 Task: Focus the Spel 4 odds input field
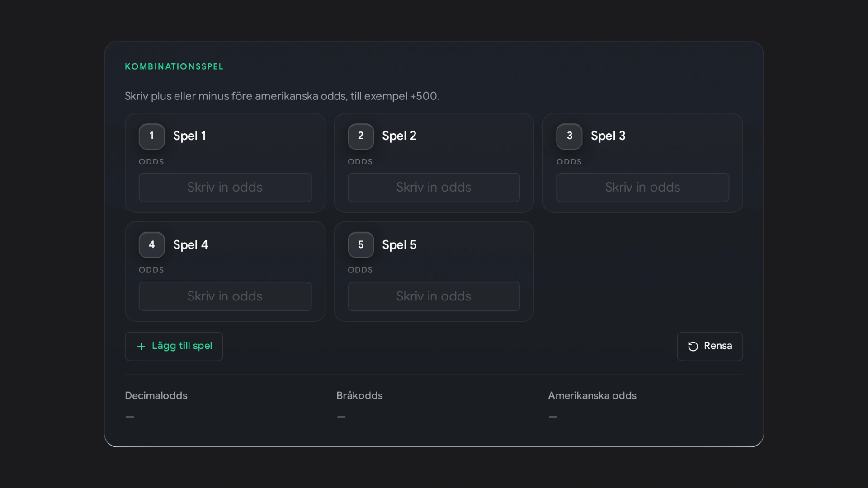[225, 296]
